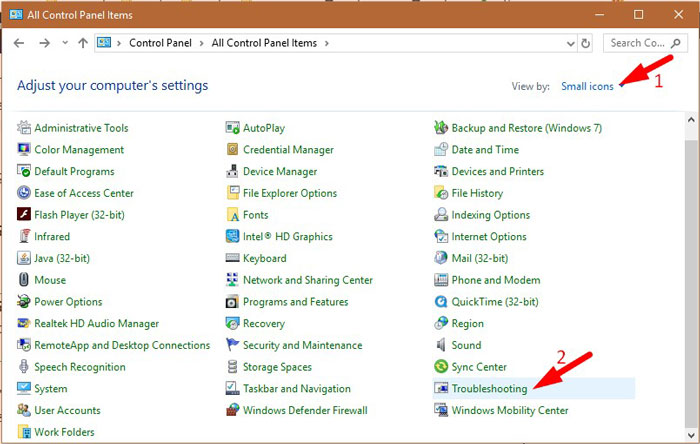
Task: Expand the address bar history dropdown arrow
Action: click(x=571, y=43)
